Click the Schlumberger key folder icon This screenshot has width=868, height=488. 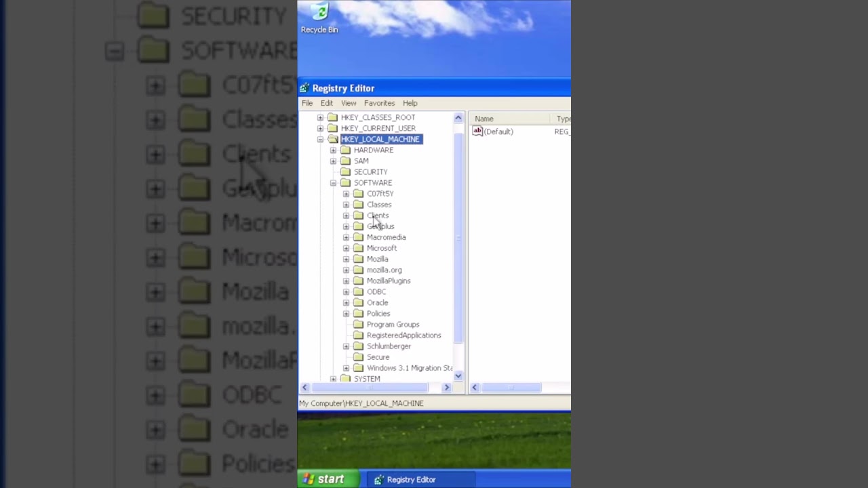click(358, 346)
